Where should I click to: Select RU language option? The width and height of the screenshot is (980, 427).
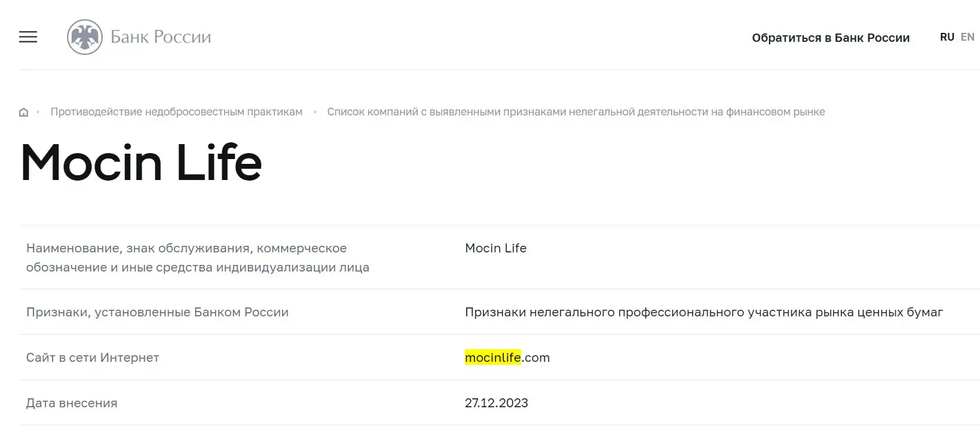[x=947, y=37]
